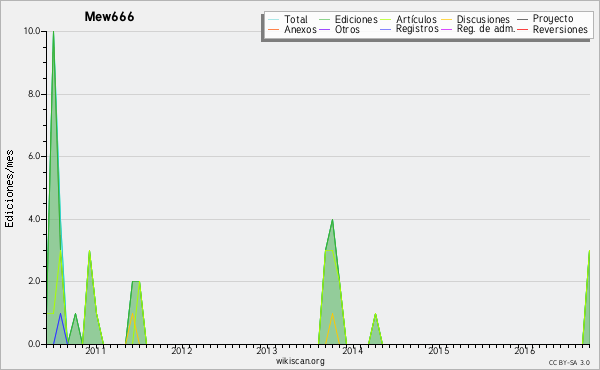The height and width of the screenshot is (370, 600).
Task: Click the 4.0 y-axis value
Action: pyautogui.click(x=34, y=219)
